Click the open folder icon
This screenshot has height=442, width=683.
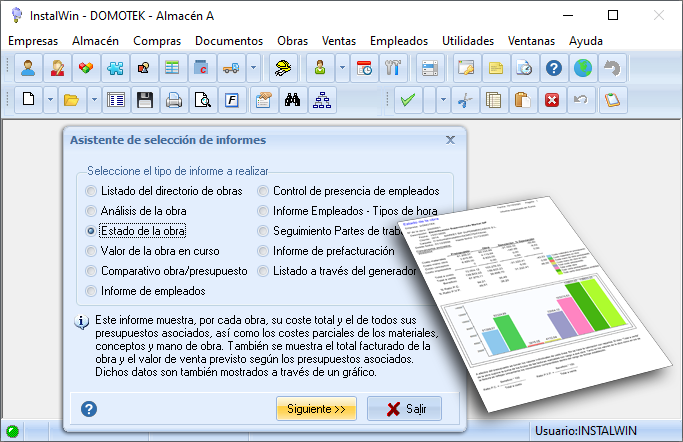click(71, 100)
